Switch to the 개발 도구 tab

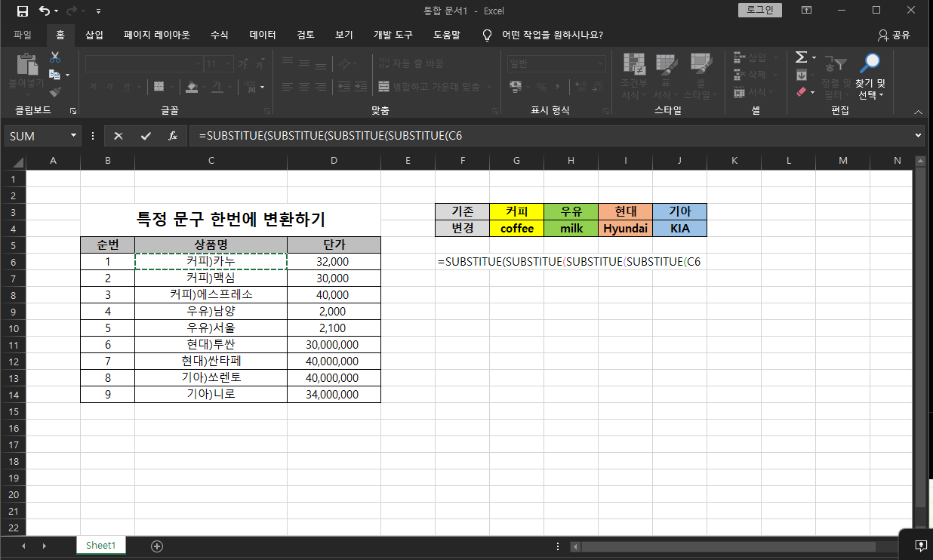pos(393,35)
